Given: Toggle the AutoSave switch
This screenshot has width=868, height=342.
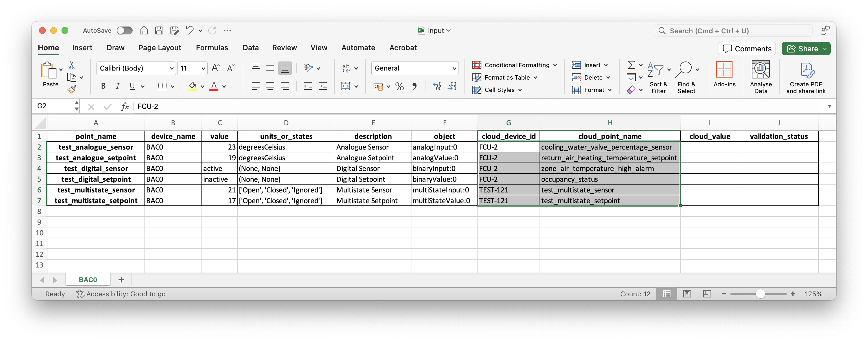Looking at the screenshot, I should click(x=124, y=30).
